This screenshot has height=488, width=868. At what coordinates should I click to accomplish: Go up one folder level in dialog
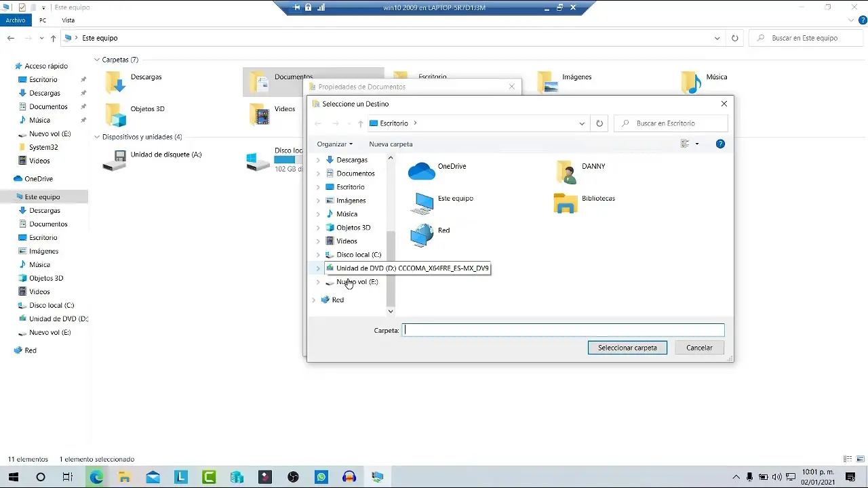click(x=361, y=123)
